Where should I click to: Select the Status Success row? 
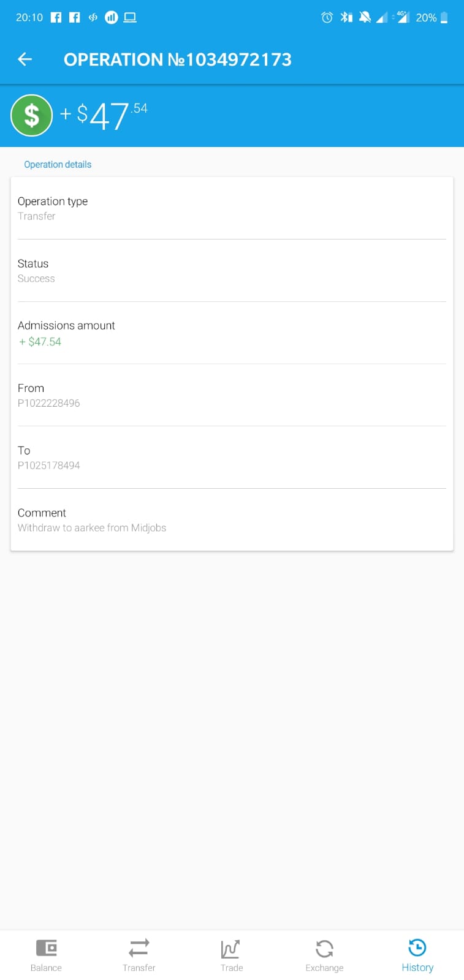232,271
